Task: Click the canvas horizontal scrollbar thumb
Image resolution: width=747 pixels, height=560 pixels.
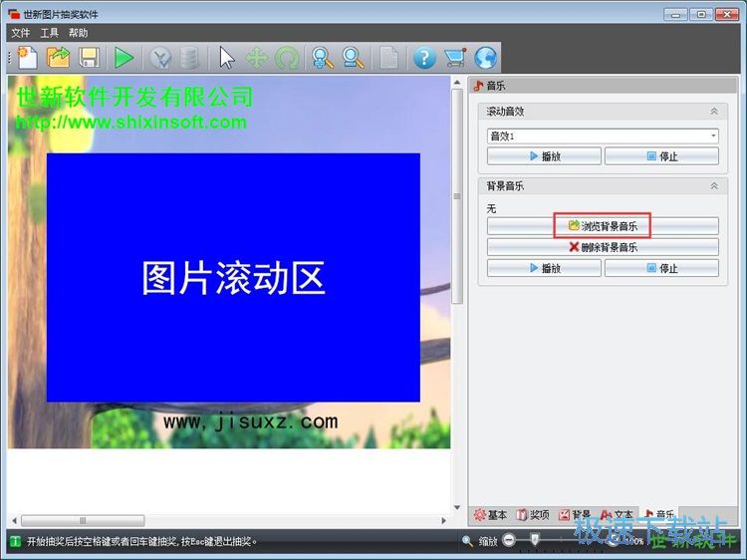Action: 83,520
